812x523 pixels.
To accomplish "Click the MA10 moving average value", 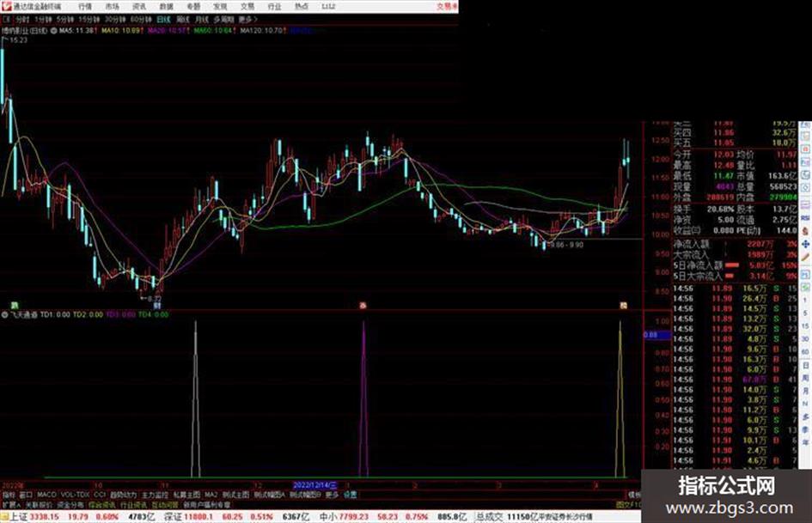I will coord(121,31).
